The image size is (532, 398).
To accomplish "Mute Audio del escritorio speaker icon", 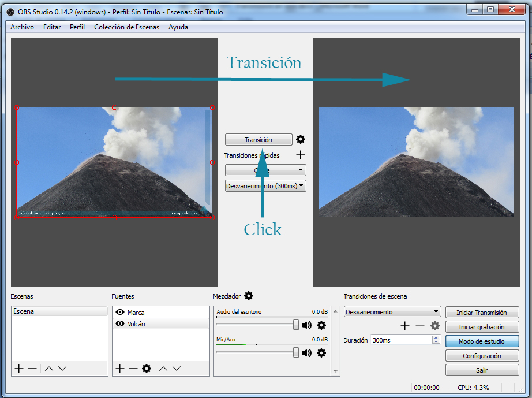I will click(307, 325).
